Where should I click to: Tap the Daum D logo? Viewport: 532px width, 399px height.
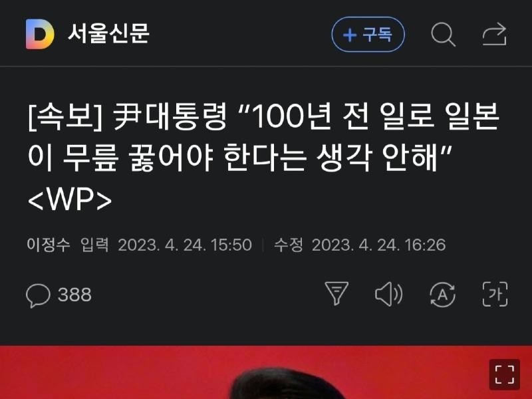(x=40, y=35)
